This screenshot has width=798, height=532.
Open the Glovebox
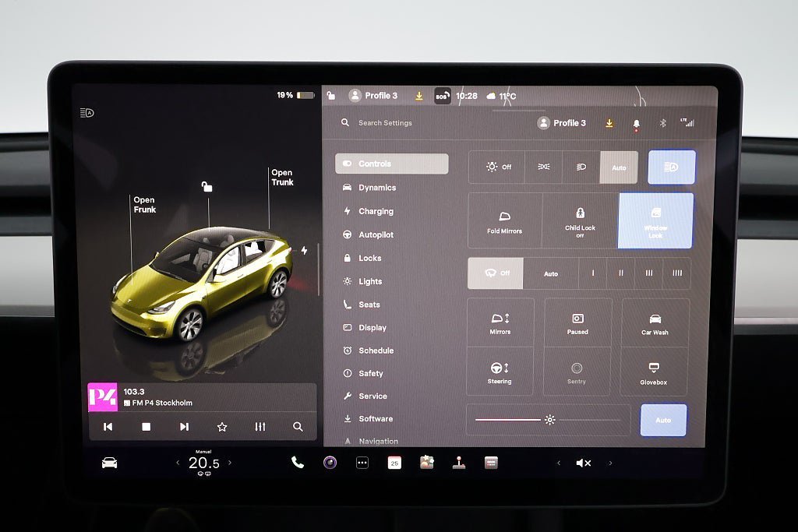[x=654, y=372]
